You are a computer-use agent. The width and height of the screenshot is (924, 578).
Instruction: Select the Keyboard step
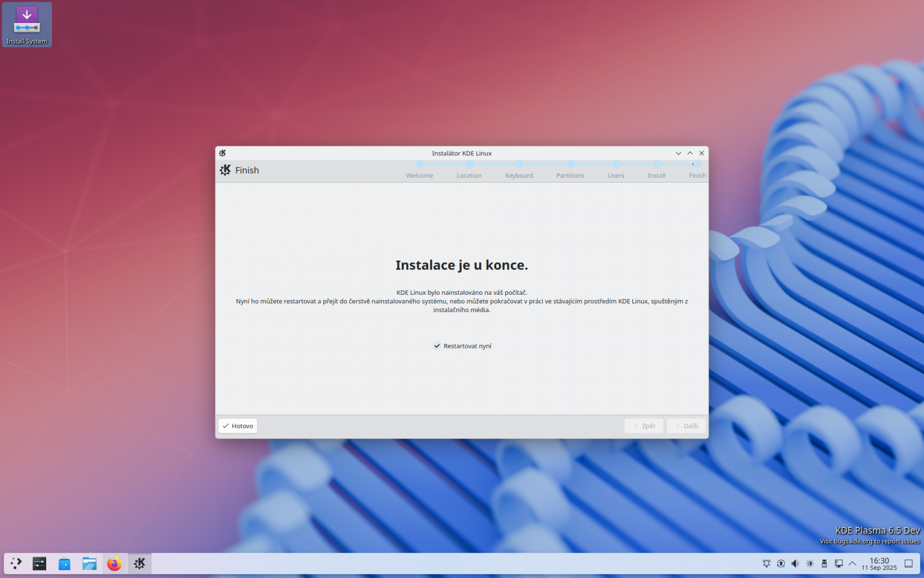coord(519,171)
